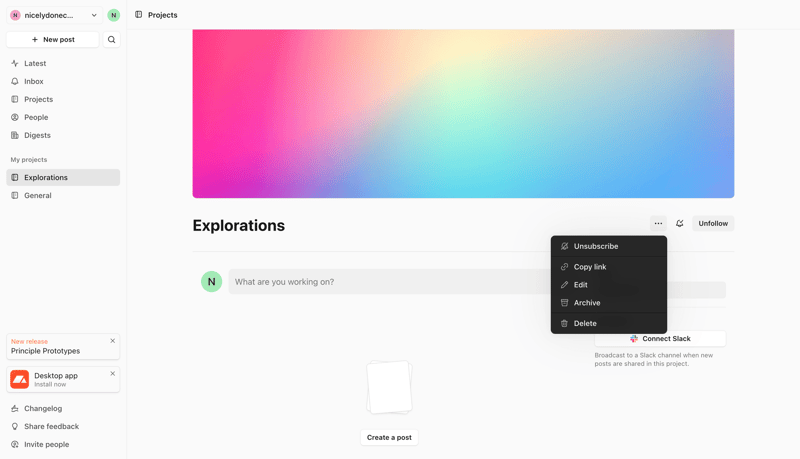This screenshot has height=459, width=800.
Task: Click the 'Explorations' page title
Action: (239, 225)
